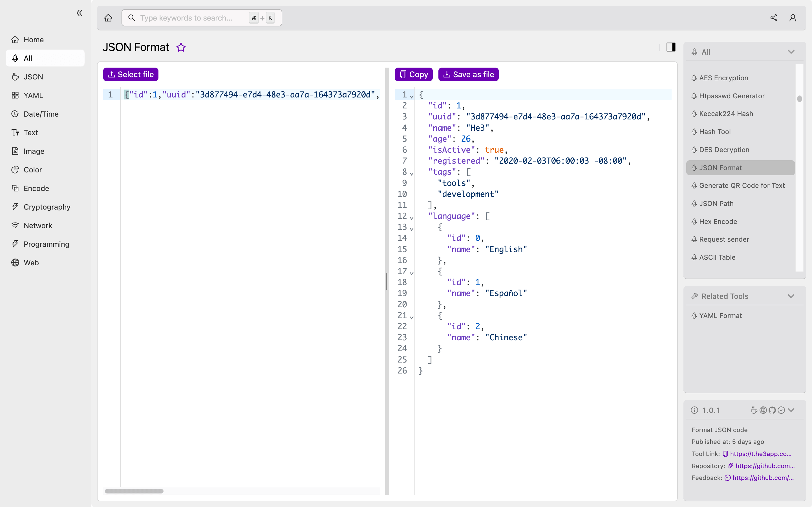
Task: Open the Generate QR Code tool
Action: (x=742, y=185)
